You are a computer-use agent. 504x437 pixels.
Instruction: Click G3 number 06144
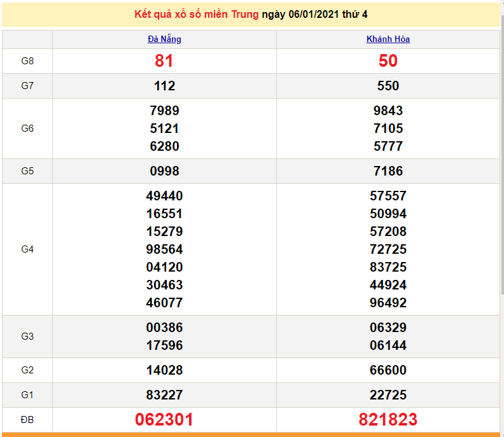(388, 345)
